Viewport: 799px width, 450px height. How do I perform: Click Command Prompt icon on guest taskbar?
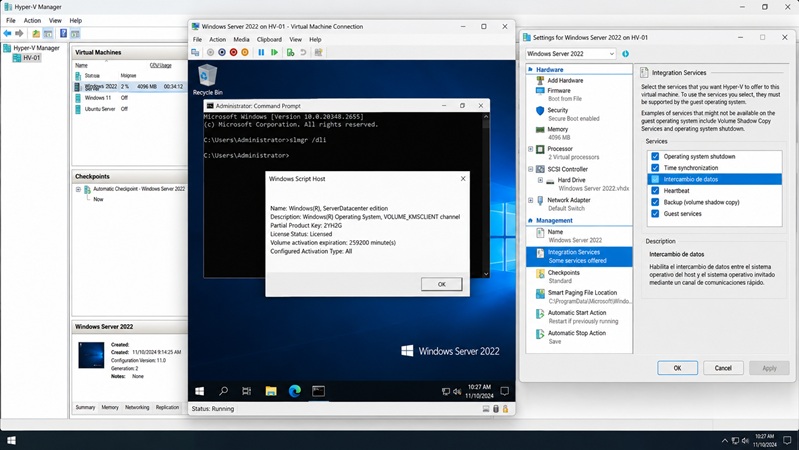click(x=318, y=391)
